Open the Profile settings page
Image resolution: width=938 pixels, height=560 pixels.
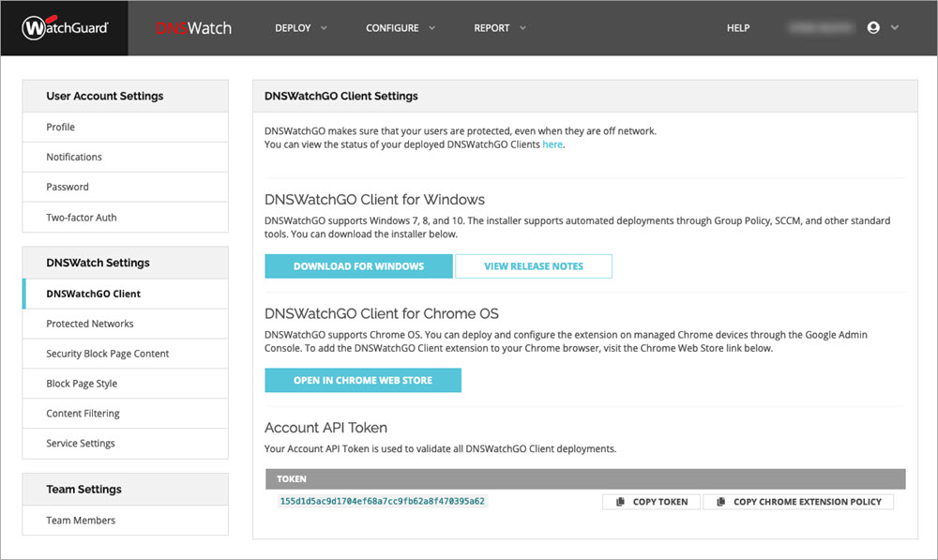point(59,127)
